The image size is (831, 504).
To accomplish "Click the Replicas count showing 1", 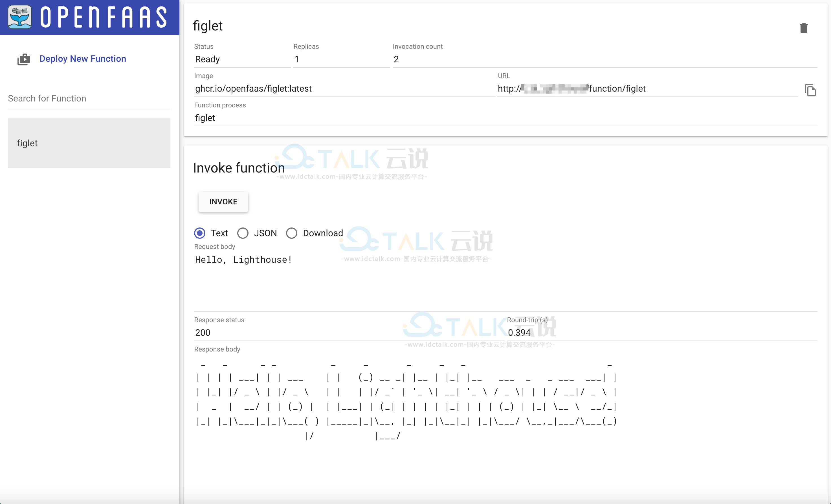I will click(x=297, y=59).
